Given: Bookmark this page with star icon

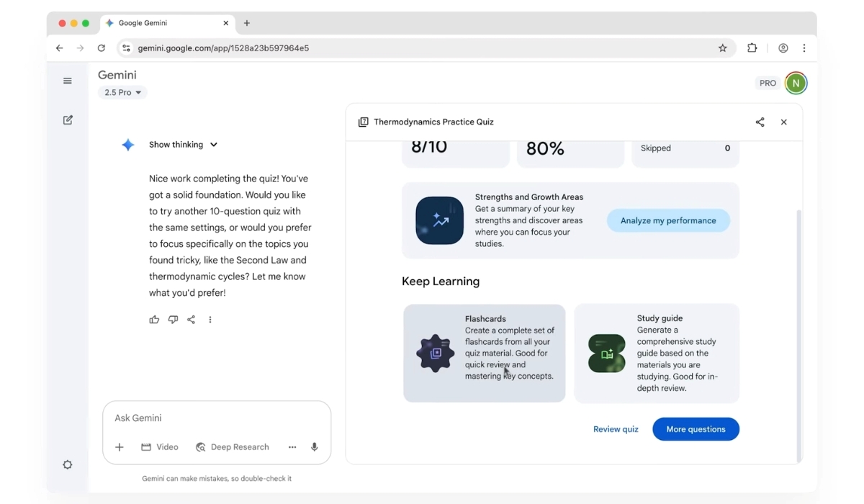Looking at the screenshot, I should click(723, 48).
